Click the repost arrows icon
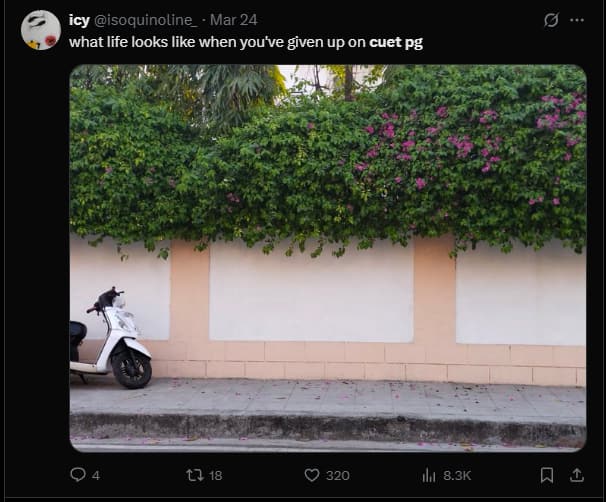The width and height of the screenshot is (606, 502). click(x=195, y=475)
